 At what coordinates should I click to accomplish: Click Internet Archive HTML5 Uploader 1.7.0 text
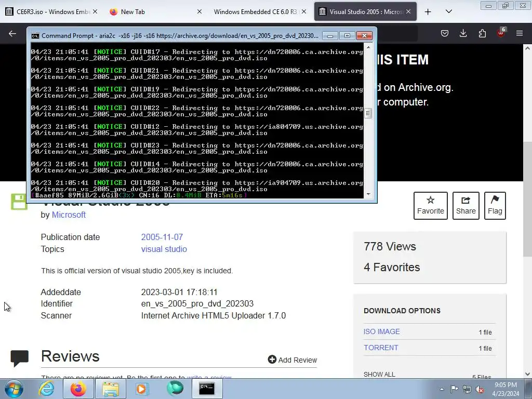point(214,315)
